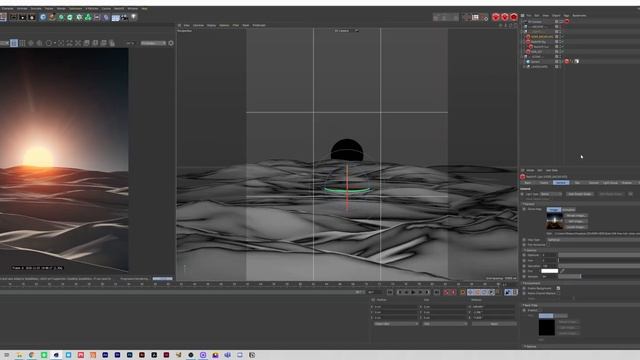640x360 pixels.
Task: Jump to the first frame of the animation
Action: tap(390, 292)
